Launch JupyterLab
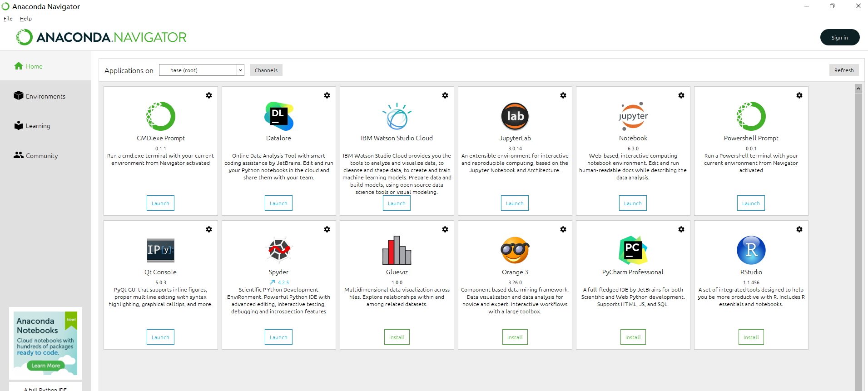The height and width of the screenshot is (391, 868). 515,203
